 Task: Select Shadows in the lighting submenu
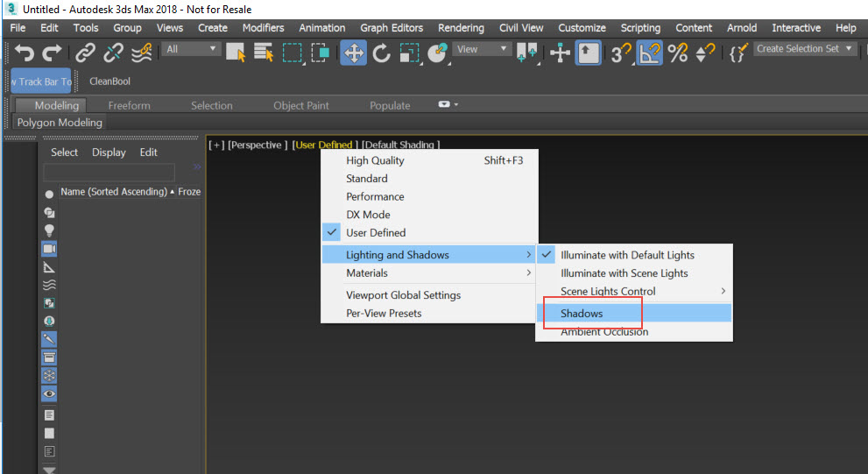coord(582,313)
